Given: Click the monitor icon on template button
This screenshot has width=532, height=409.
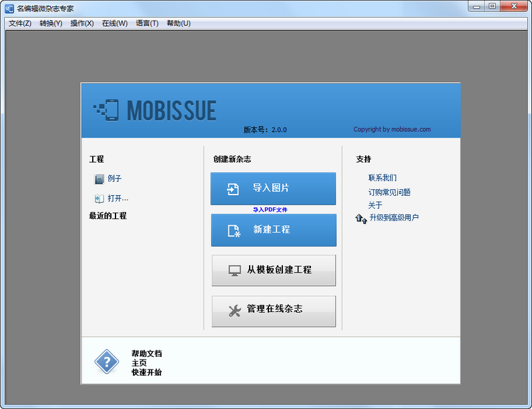Looking at the screenshot, I should click(234, 270).
